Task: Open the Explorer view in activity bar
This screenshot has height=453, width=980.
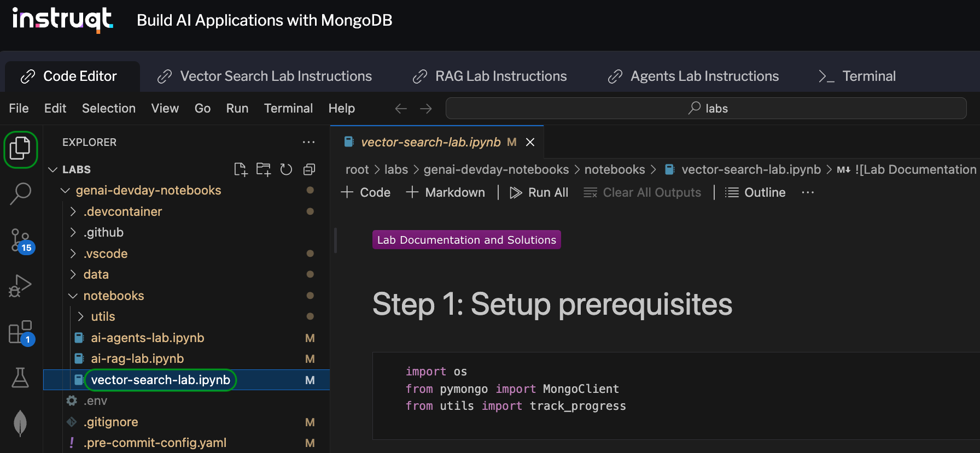Action: coord(21,149)
